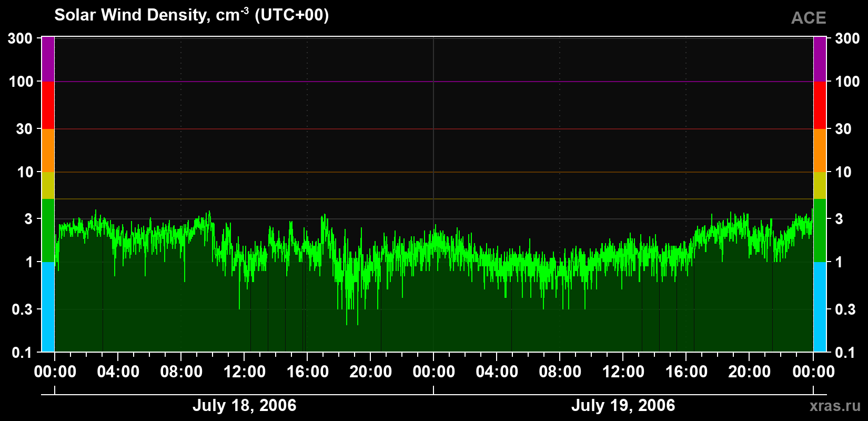
Task: Click the 300 label on the left axis
Action: 21,38
